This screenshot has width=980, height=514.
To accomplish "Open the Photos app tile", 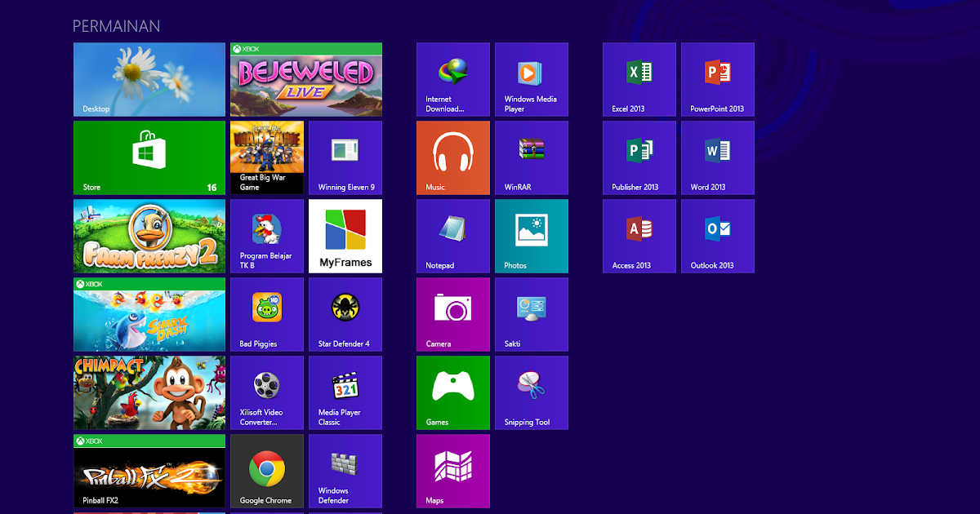I will coord(532,236).
